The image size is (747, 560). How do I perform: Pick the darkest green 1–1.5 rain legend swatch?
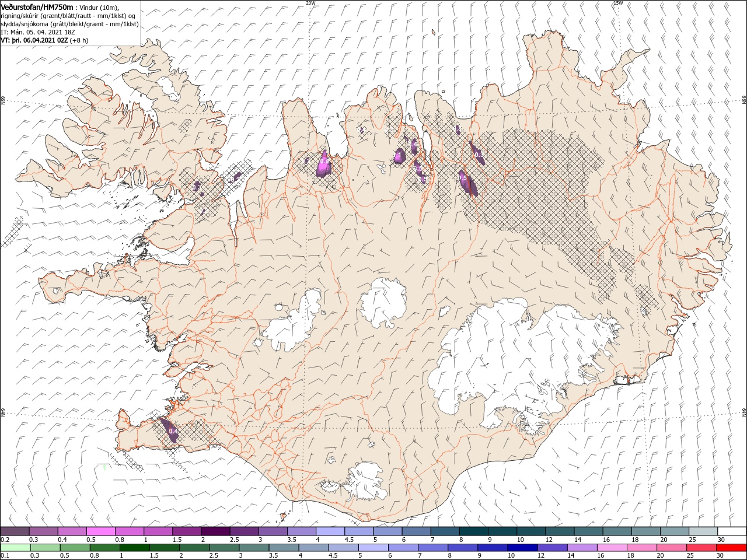[x=134, y=548]
